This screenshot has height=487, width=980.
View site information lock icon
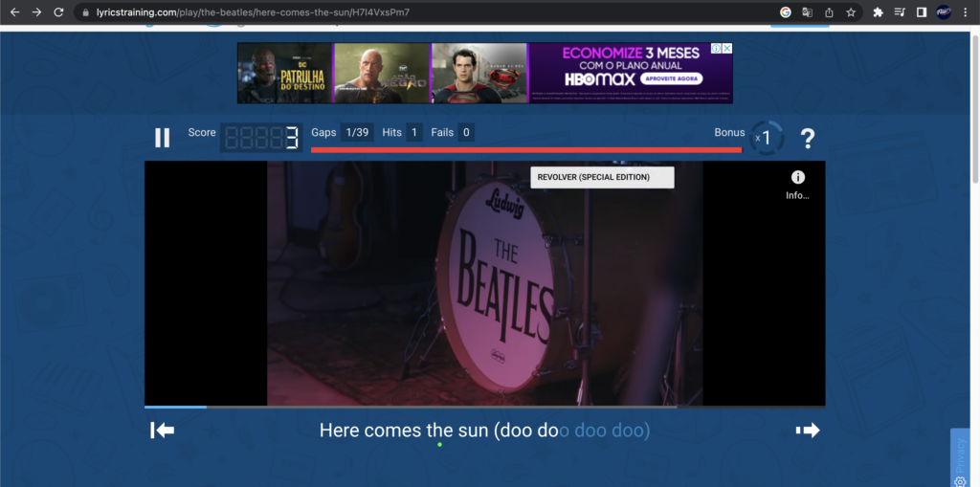(x=86, y=11)
